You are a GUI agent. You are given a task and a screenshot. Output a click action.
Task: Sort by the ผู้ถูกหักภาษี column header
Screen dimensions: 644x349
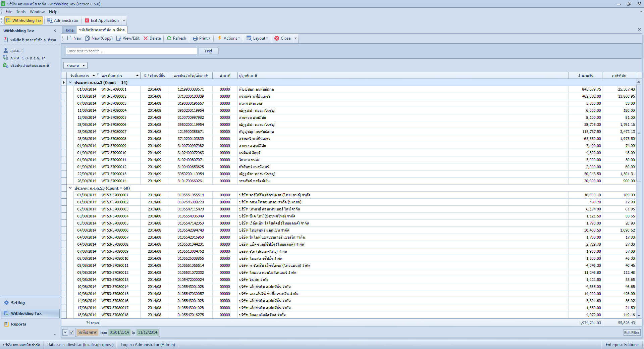pos(403,76)
